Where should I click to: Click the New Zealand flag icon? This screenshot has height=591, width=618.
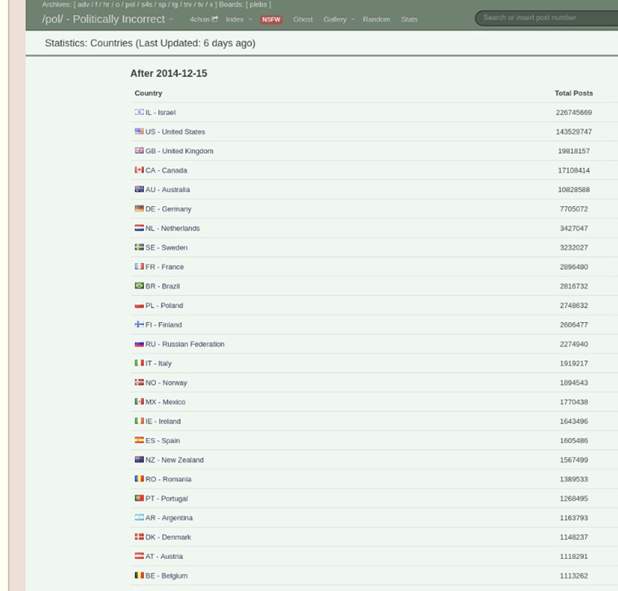tap(139, 459)
